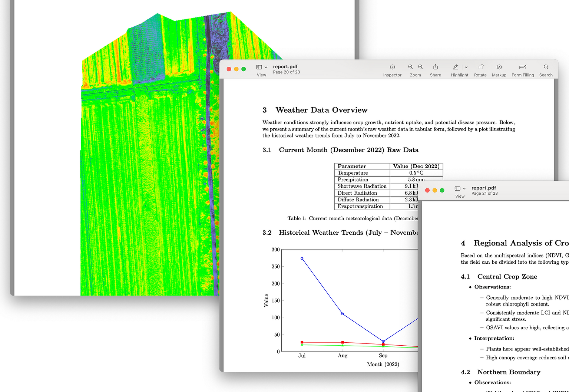Click the report.pdf title in the front window

click(285, 66)
